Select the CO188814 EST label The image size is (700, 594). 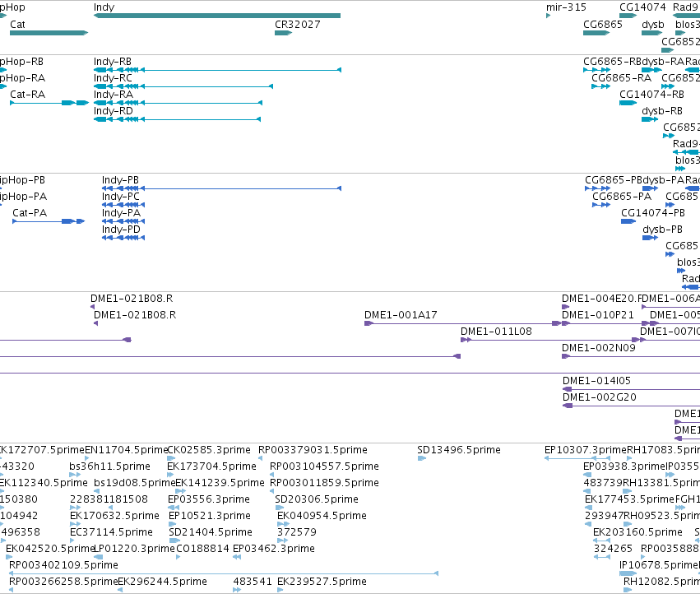point(203,549)
